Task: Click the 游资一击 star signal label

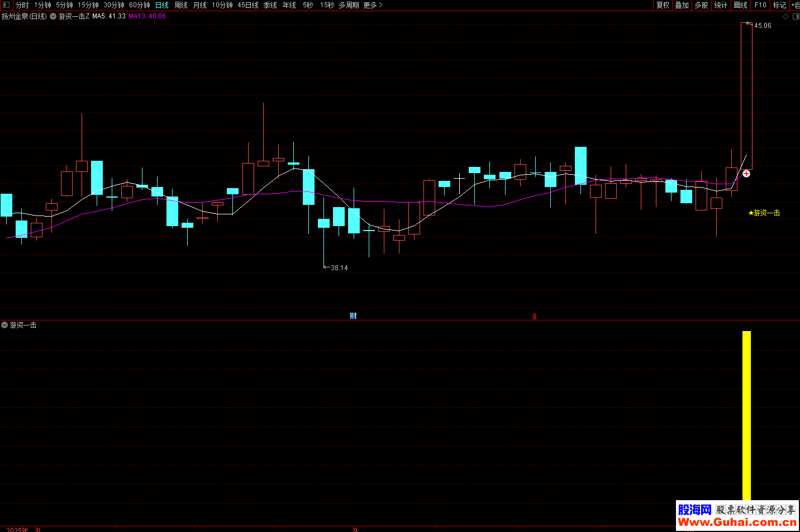Action: point(764,213)
